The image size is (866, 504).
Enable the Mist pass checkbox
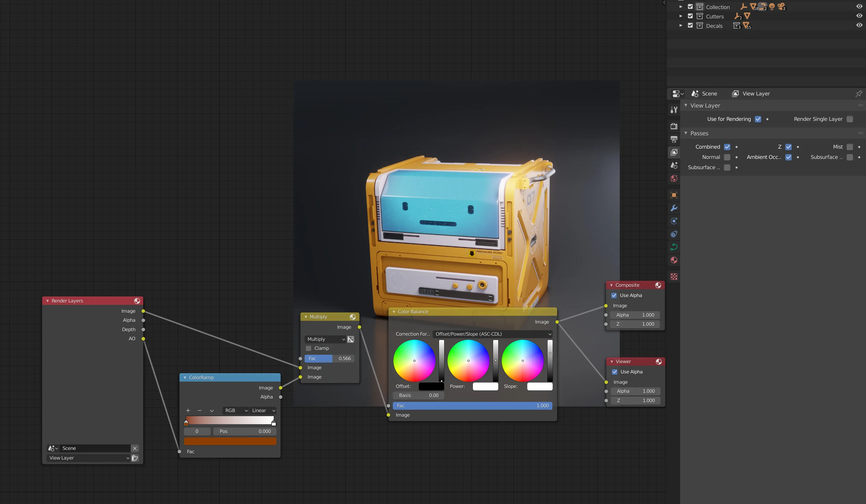pos(849,147)
